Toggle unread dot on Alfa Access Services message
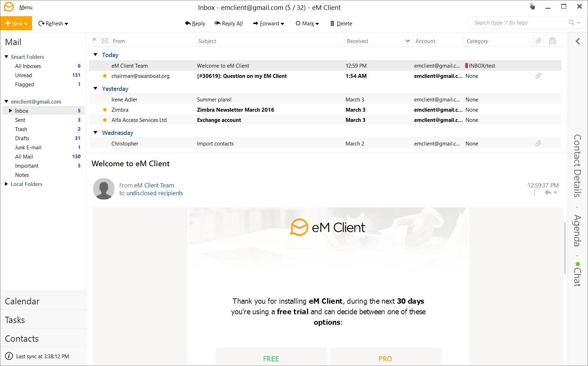 click(105, 120)
